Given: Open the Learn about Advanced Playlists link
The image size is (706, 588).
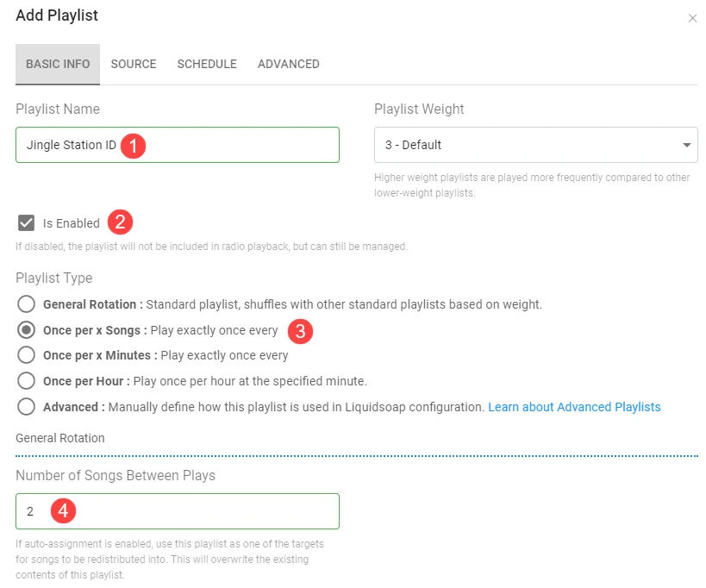Looking at the screenshot, I should [574, 407].
